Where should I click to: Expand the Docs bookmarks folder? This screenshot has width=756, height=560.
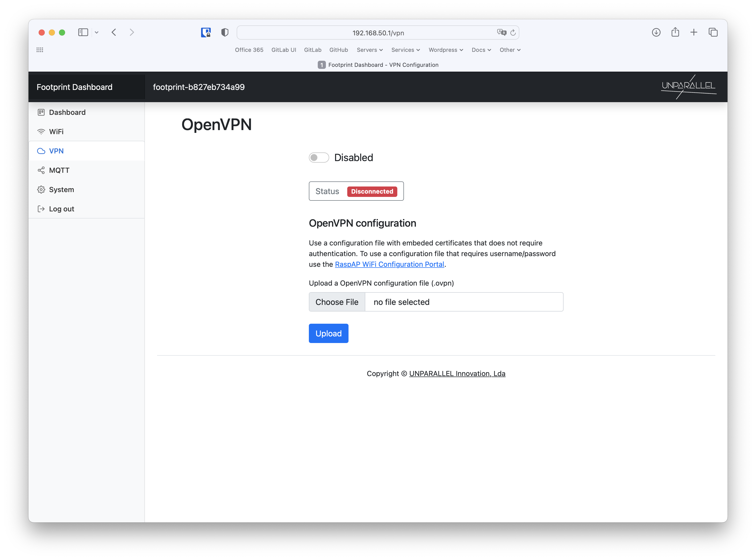(x=481, y=50)
